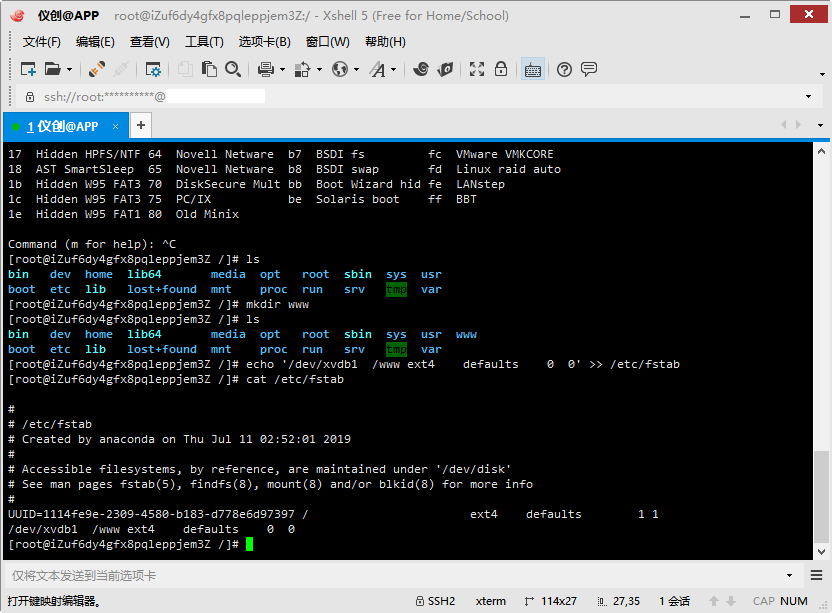This screenshot has height=613, width=832.
Task: Click the New session toolbar icon
Action: (x=28, y=69)
